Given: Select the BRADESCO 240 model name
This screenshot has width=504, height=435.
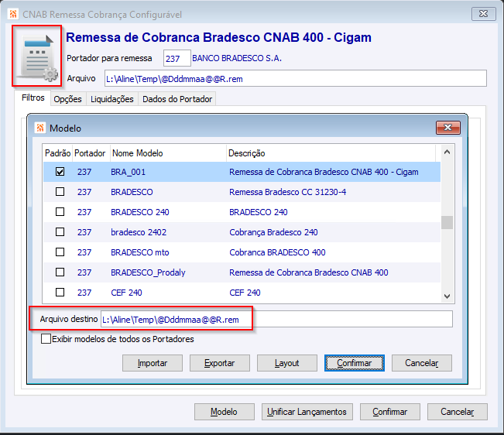Looking at the screenshot, I should coord(140,212).
